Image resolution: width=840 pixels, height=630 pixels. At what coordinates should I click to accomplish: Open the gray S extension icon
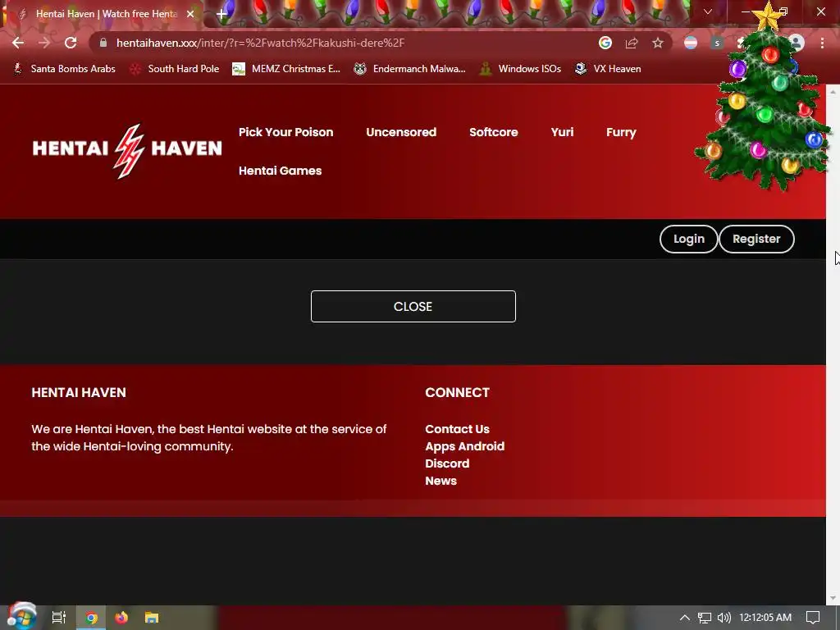[x=717, y=43]
